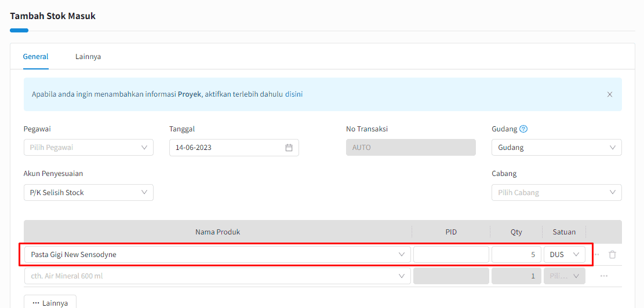The width and height of the screenshot is (644, 308).
Task: Open the Akun Penyesuaian dropdown
Action: click(88, 193)
